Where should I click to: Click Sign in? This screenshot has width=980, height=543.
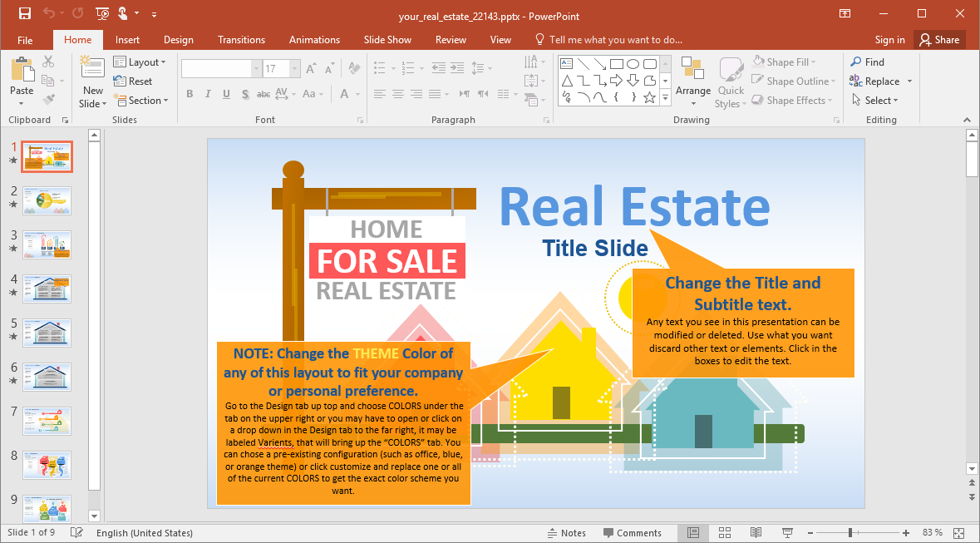tap(889, 40)
